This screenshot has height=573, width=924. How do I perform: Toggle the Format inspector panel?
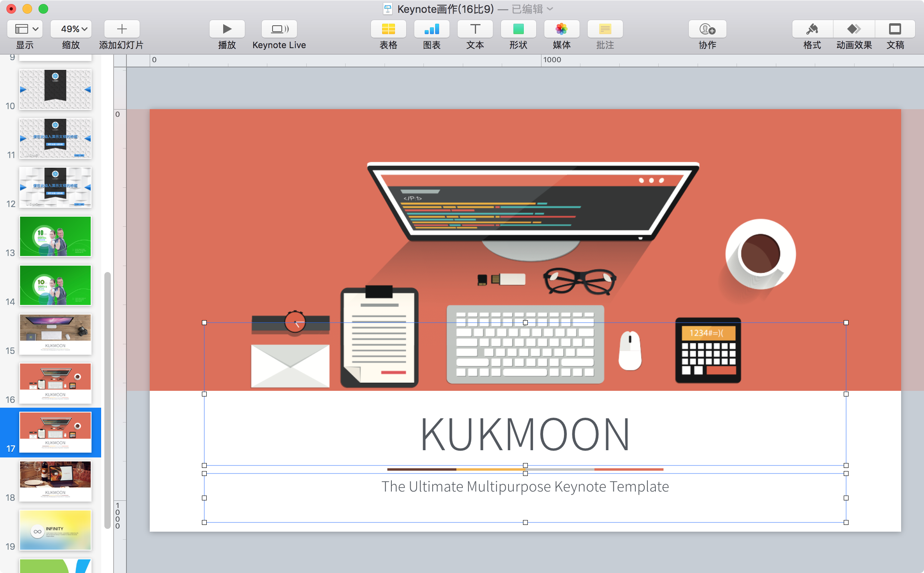tap(812, 29)
